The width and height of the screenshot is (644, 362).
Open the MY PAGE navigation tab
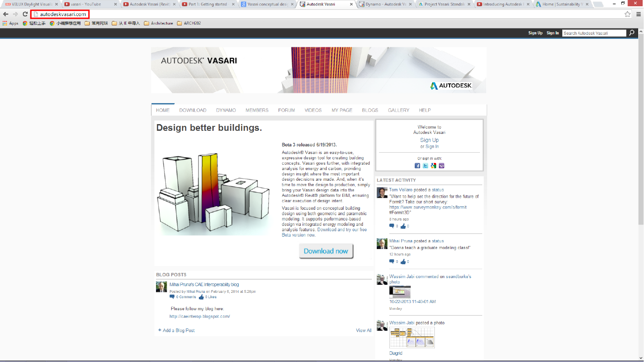(342, 110)
